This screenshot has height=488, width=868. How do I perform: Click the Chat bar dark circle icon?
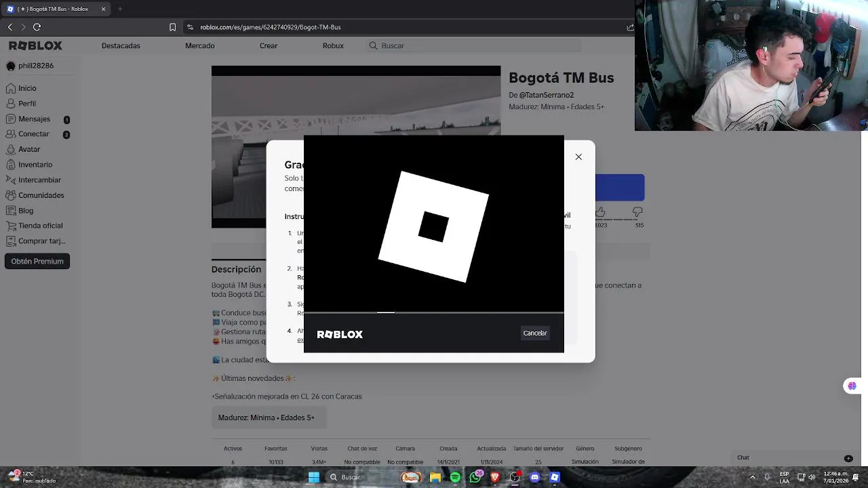coord(848,458)
